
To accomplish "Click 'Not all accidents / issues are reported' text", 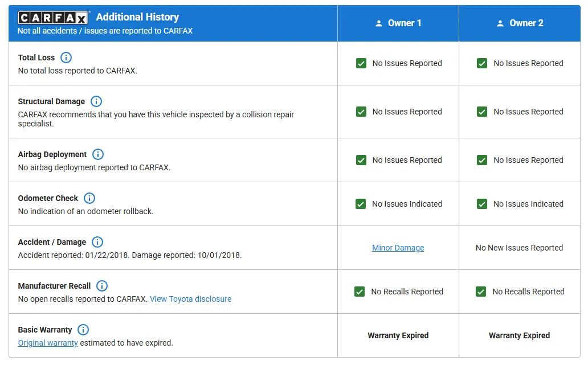I will [105, 31].
